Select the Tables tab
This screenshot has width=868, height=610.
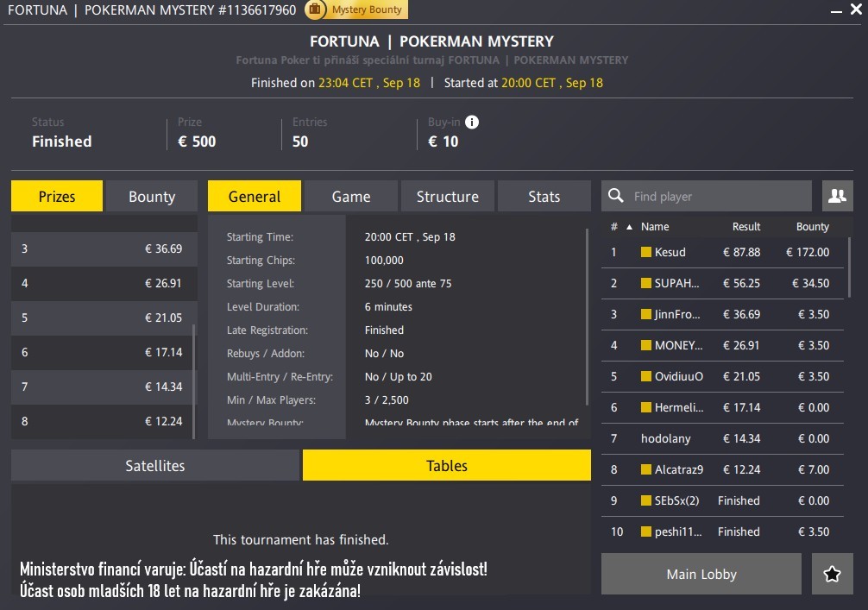[x=446, y=465]
